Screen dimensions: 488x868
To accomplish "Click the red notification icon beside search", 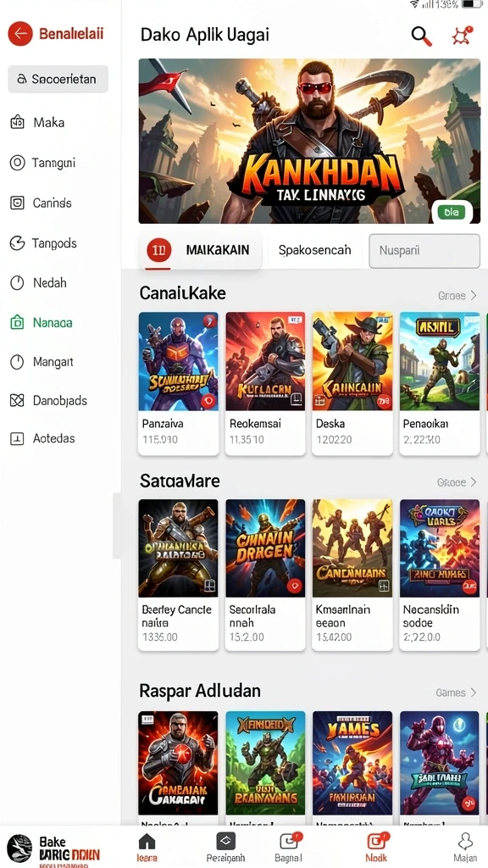I will point(462,36).
